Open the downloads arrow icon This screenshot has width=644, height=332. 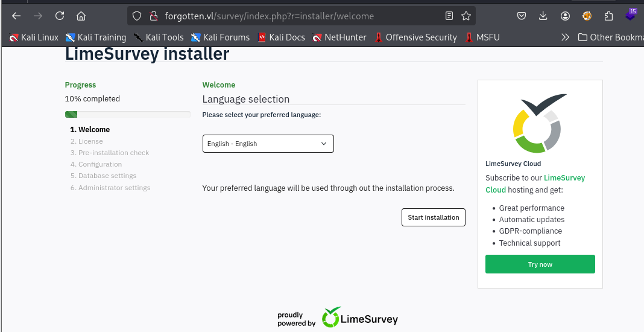543,16
